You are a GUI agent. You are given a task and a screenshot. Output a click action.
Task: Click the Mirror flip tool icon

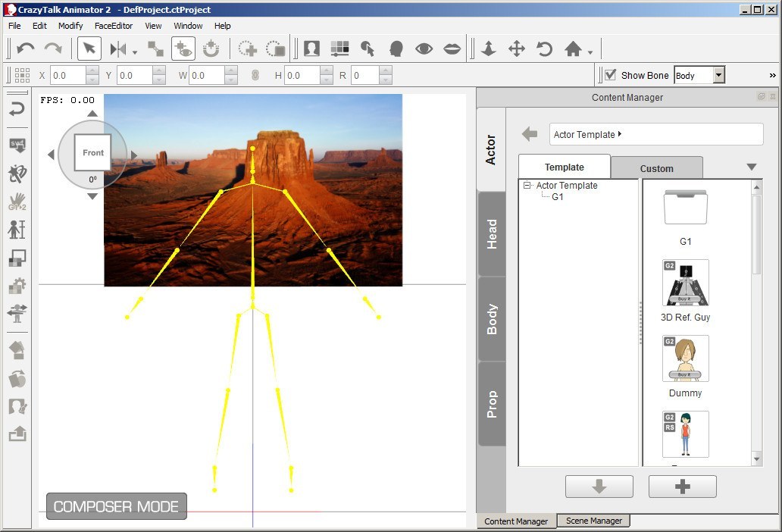tap(119, 49)
